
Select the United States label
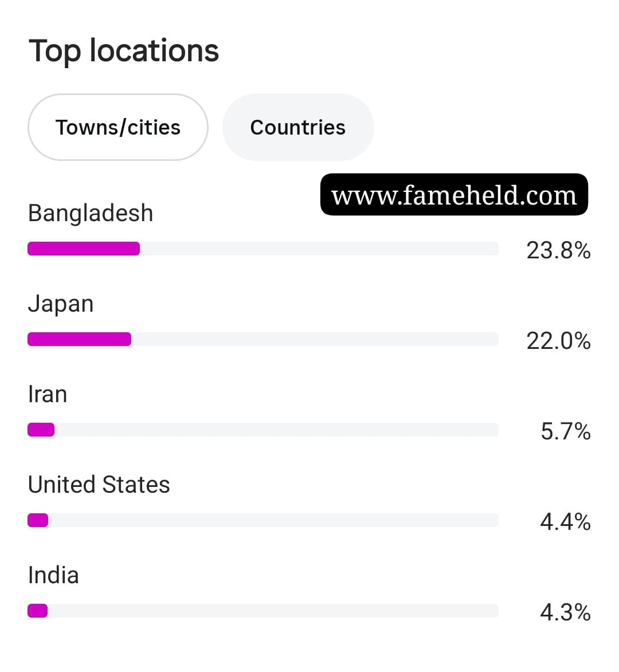click(99, 485)
